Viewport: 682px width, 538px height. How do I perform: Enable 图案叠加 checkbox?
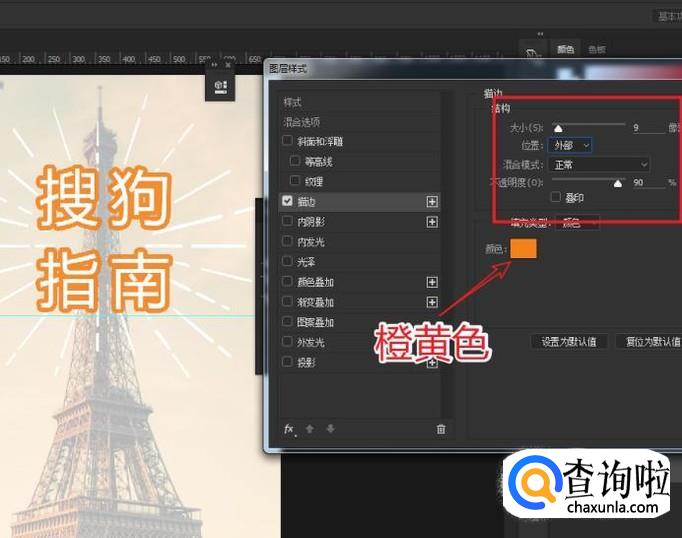287,321
